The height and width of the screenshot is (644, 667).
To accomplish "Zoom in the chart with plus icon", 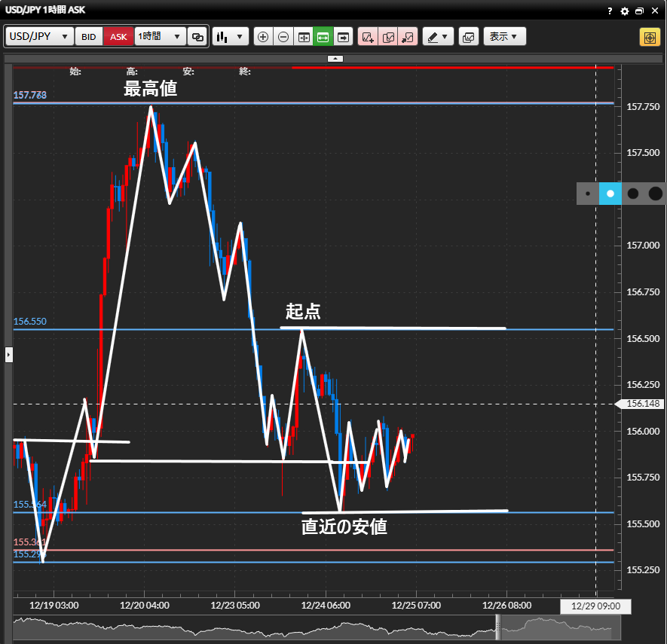I will click(x=263, y=37).
